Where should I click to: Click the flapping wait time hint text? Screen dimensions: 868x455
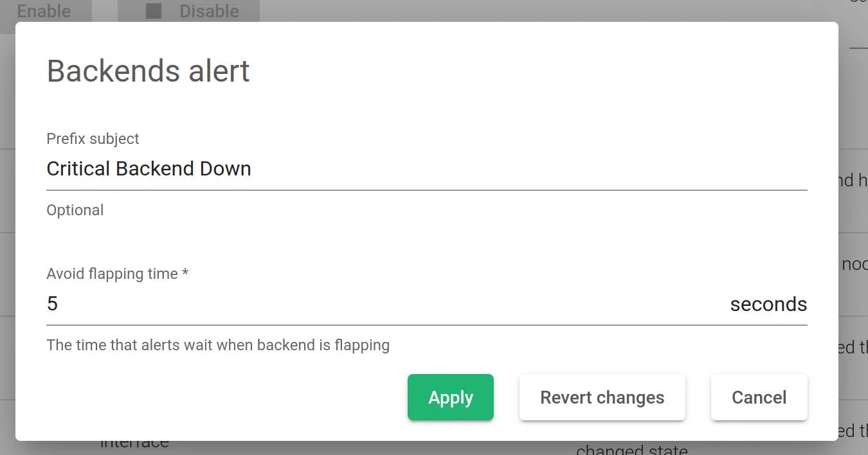pos(218,345)
